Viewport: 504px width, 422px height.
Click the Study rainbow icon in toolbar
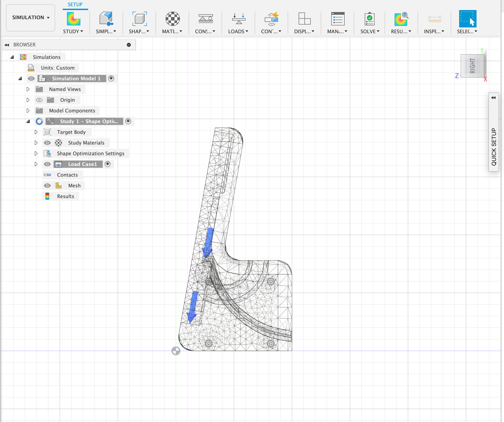73,19
